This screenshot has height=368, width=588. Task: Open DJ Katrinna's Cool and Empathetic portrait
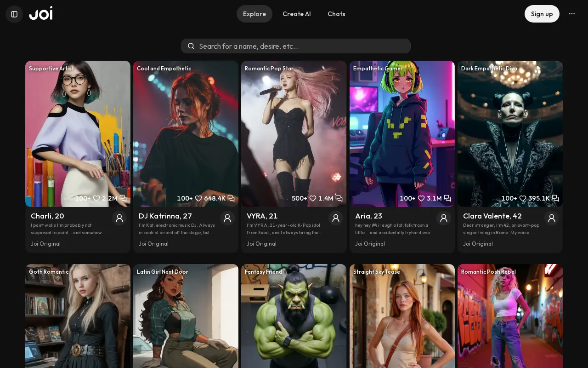point(186,134)
